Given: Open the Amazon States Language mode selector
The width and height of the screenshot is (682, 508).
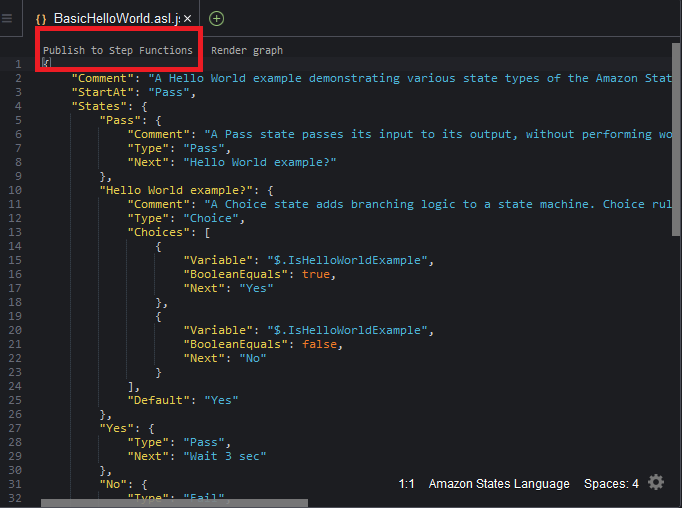Looking at the screenshot, I should [499, 484].
